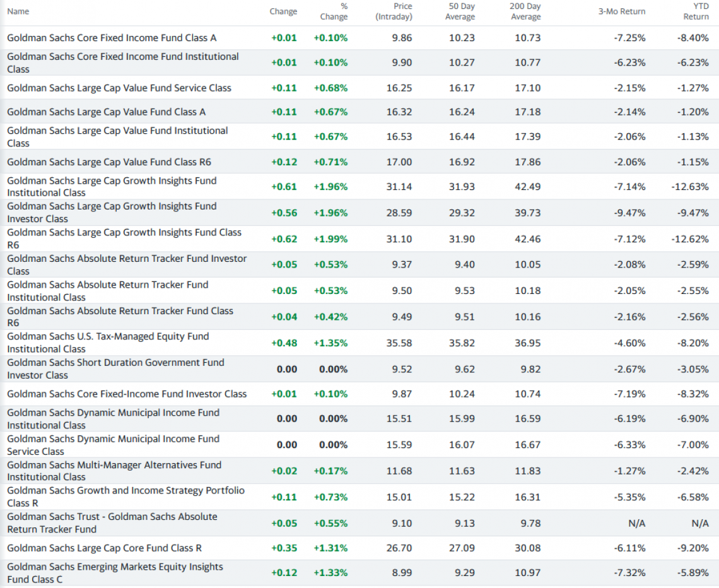Sort by 3-Mo Return column header
Image resolution: width=719 pixels, height=588 pixels.
click(621, 11)
